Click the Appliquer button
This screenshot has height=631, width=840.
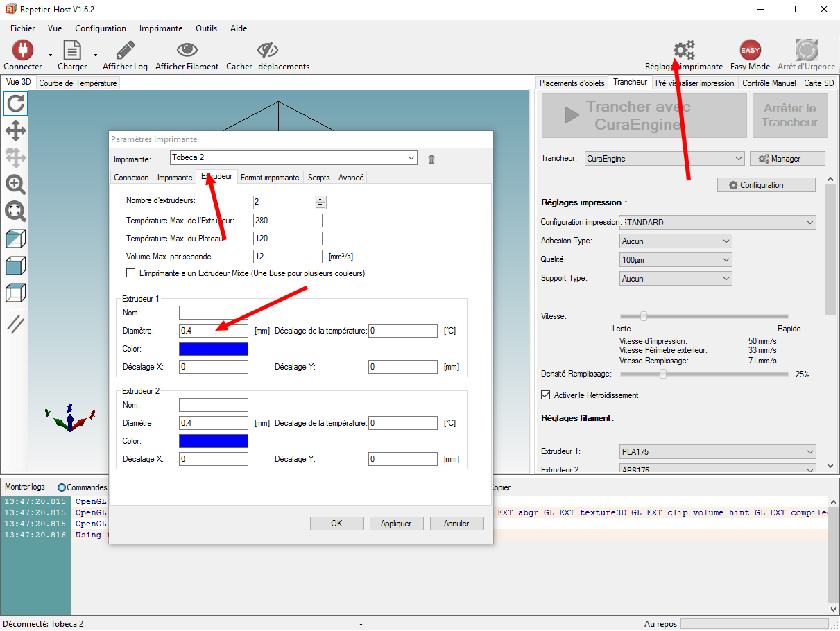[x=396, y=524]
